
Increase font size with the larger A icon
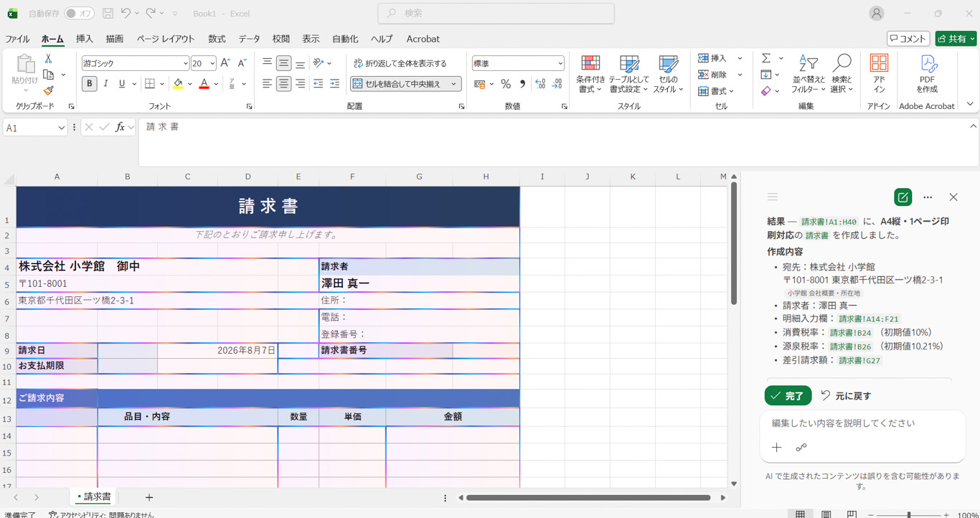[225, 63]
